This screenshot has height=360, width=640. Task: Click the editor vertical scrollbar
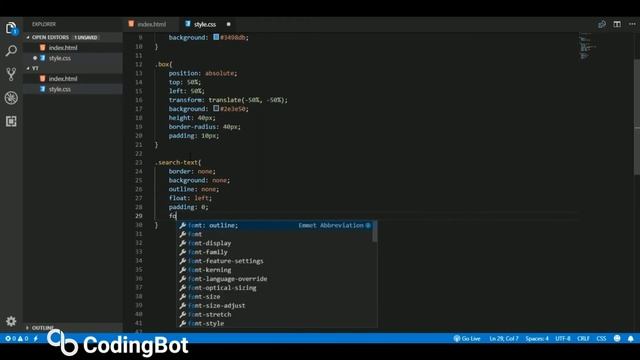point(637,118)
